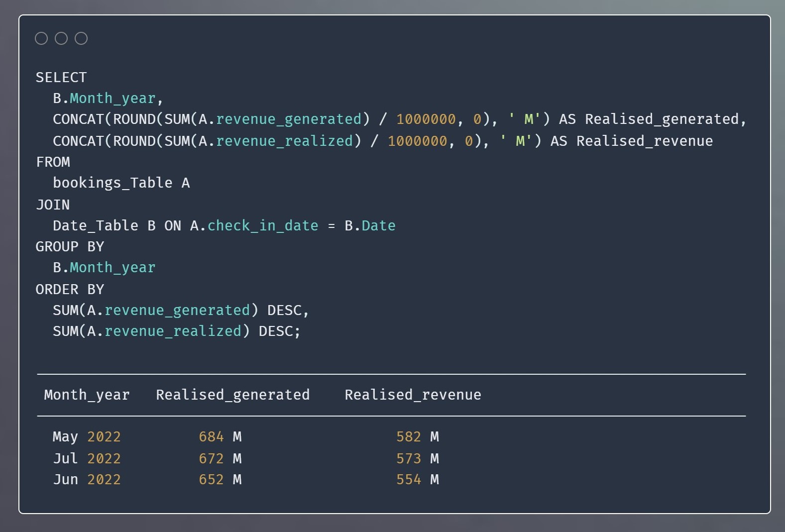The width and height of the screenshot is (785, 532).
Task: Select the May 2022 result row label
Action: (87, 436)
